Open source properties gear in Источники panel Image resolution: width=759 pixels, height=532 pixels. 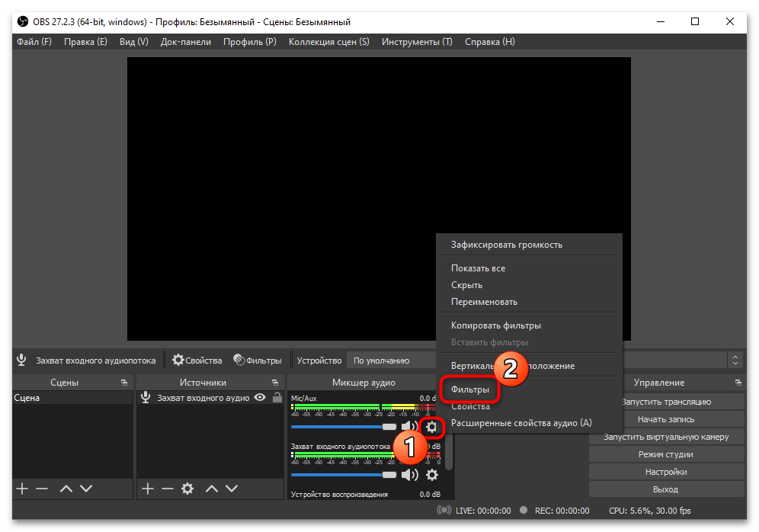187,489
